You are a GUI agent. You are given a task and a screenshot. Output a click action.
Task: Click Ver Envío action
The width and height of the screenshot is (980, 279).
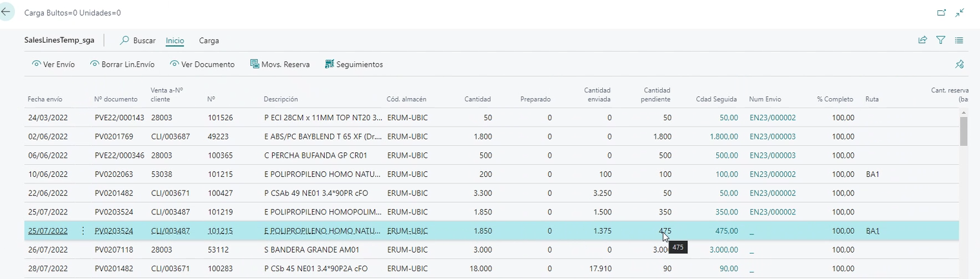point(54,65)
